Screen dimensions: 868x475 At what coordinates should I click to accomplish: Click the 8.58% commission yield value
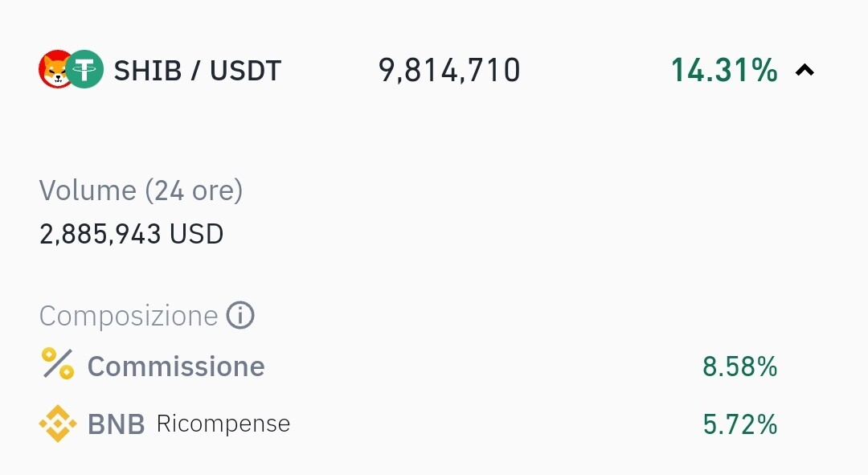[740, 367]
